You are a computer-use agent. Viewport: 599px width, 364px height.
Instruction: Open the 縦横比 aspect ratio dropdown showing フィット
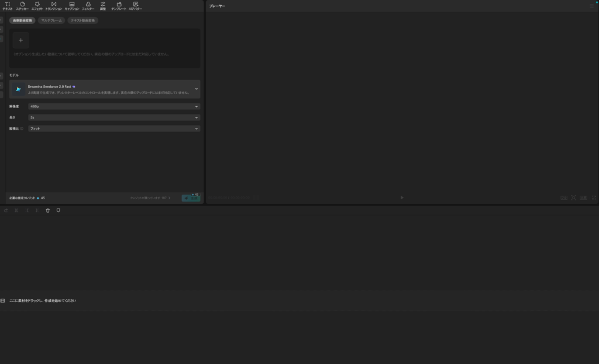(114, 129)
